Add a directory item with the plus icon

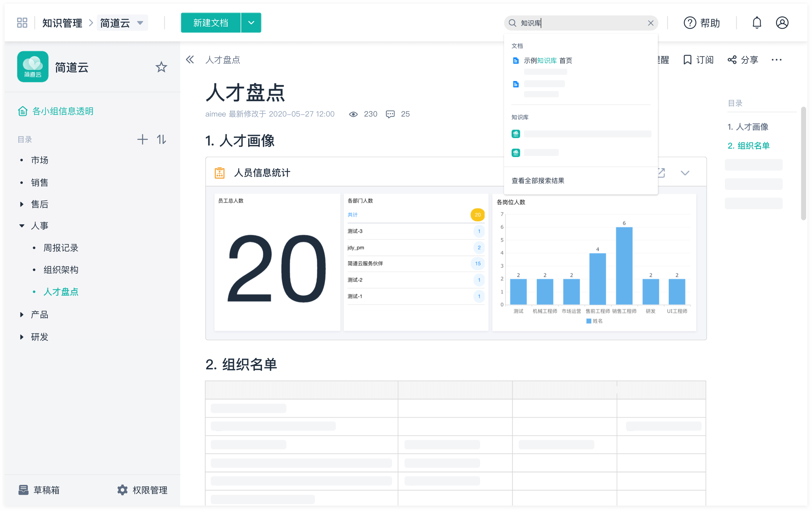(142, 139)
